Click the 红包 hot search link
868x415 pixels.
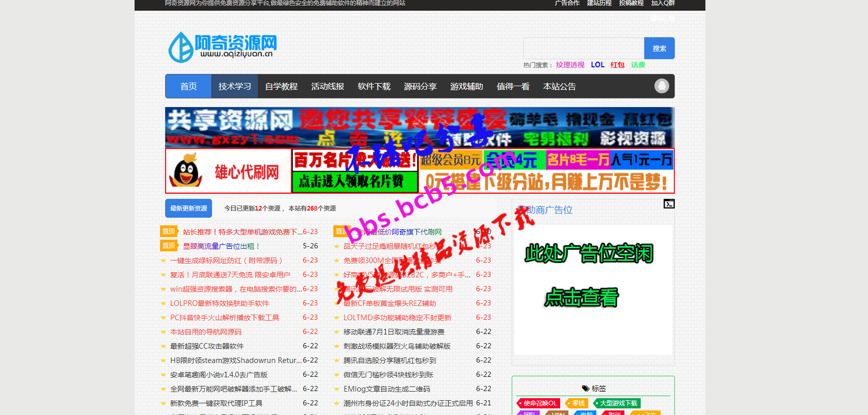coord(617,65)
